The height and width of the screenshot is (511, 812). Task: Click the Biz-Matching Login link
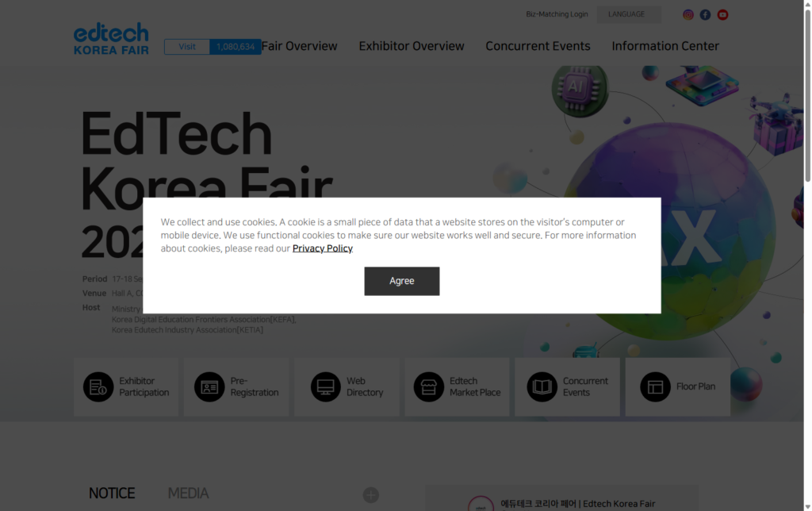point(557,14)
